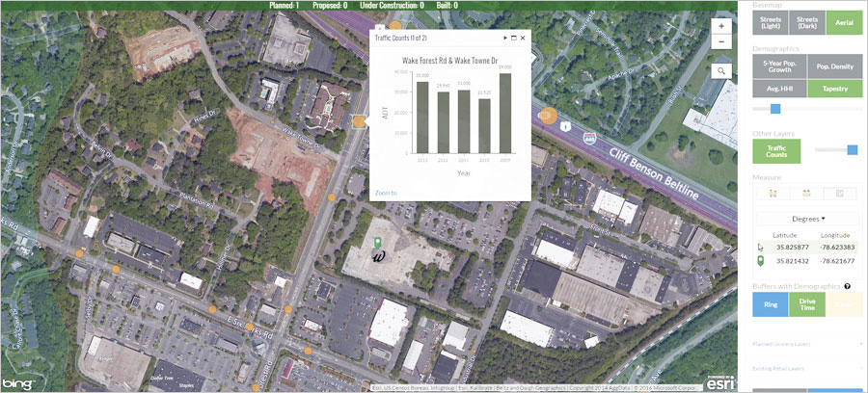Viewport: 868px width, 393px height.
Task: Click the 2011 bar in chart
Action: coord(464,121)
